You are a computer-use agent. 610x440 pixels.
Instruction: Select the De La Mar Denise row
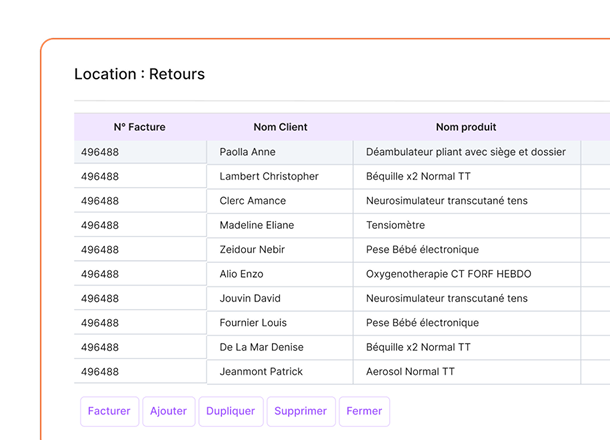pyautogui.click(x=261, y=347)
